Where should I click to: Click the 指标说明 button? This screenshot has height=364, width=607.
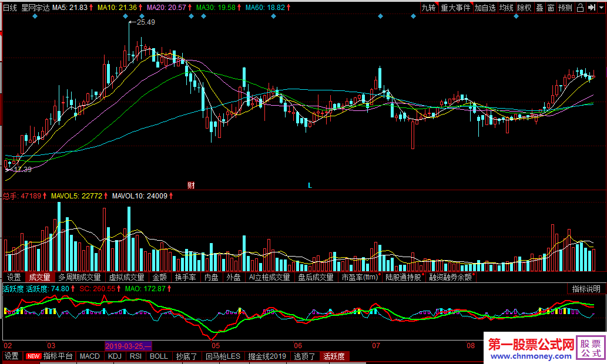586,289
